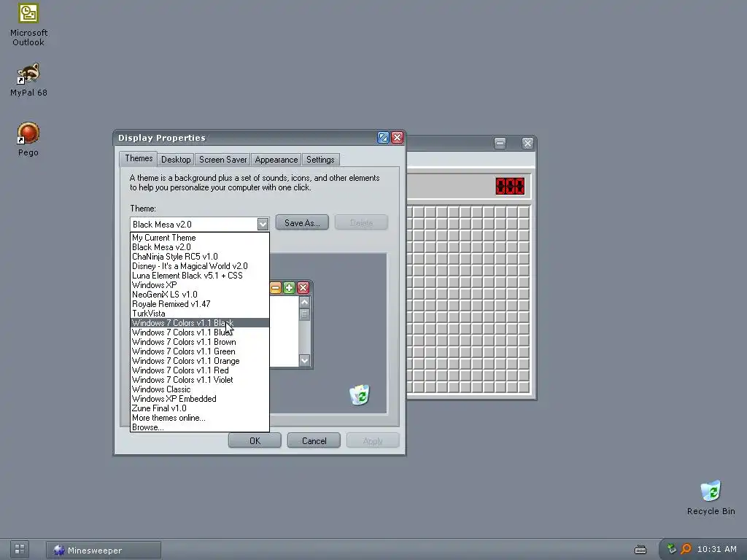747x560 pixels.
Task: Click the Start button on taskbar
Action: click(20, 549)
